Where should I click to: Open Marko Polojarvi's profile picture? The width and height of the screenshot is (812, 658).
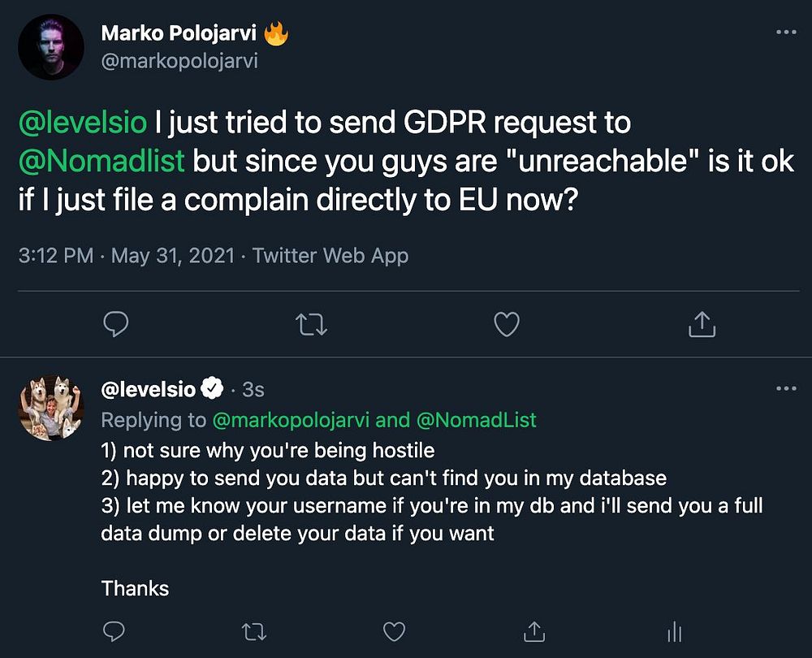coord(51,46)
